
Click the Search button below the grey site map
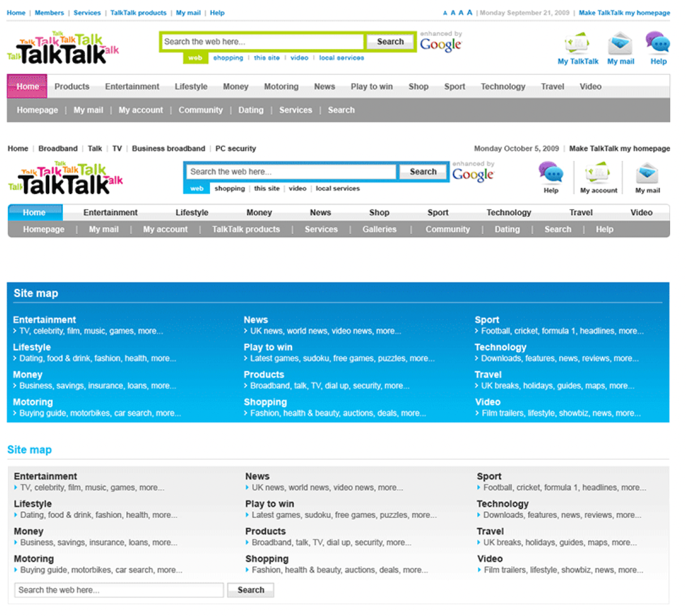point(251,590)
